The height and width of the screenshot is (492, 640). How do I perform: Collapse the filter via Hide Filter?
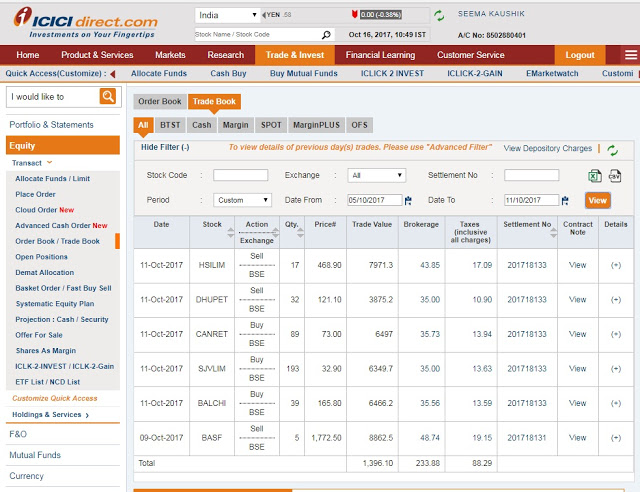165,147
